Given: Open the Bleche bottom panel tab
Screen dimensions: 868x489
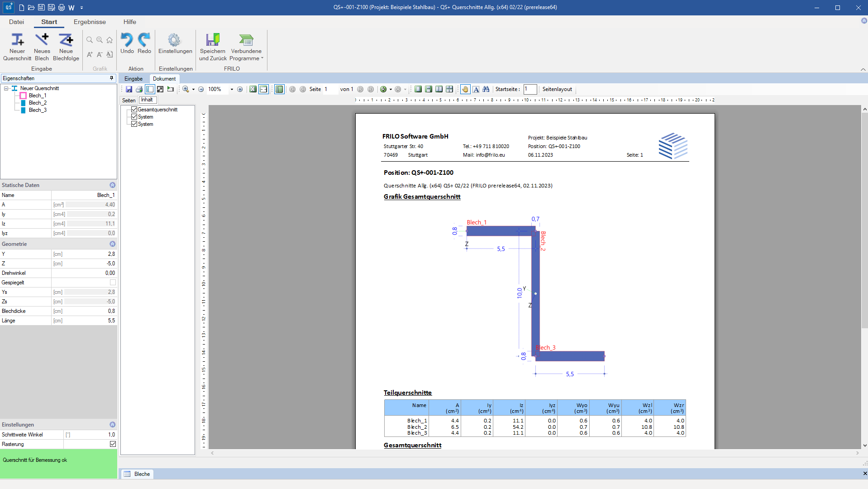Looking at the screenshot, I should point(137,474).
